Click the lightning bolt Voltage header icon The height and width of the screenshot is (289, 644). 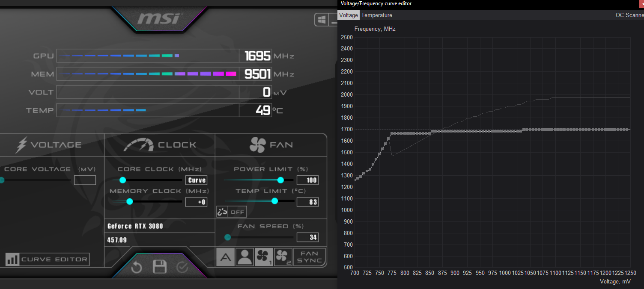[21, 145]
